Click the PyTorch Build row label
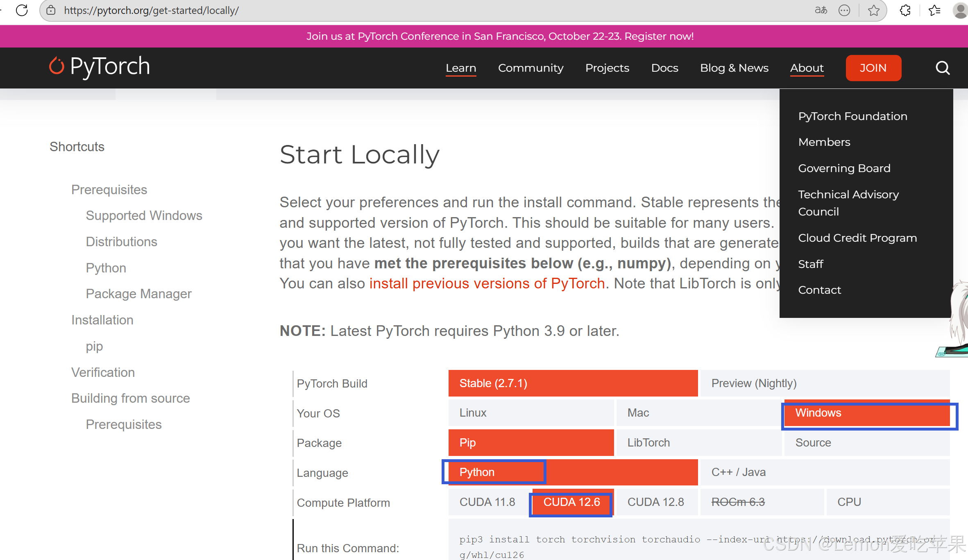Image resolution: width=968 pixels, height=560 pixels. pos(332,384)
